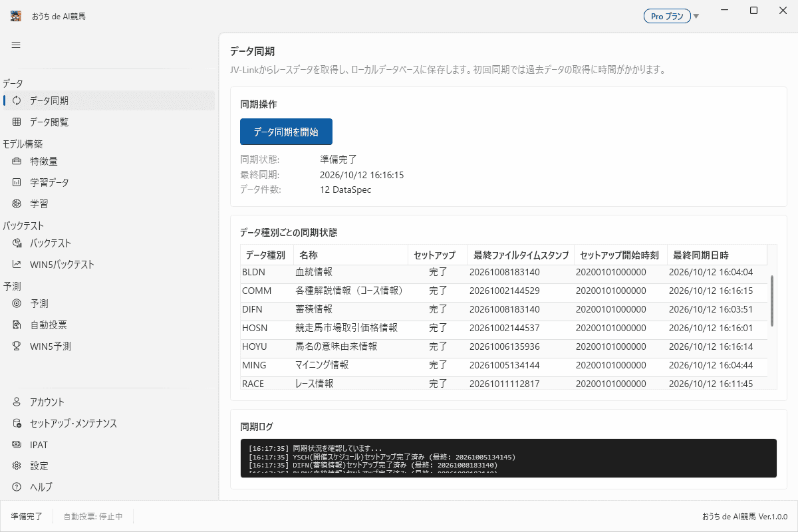The image size is (798, 532).
Task: Sort by 名称 column header
Action: tap(350, 255)
